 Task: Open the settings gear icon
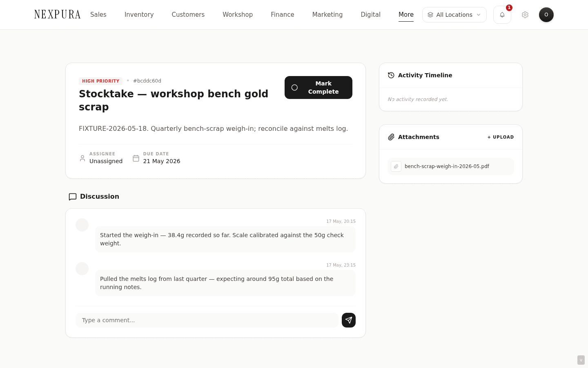(x=525, y=15)
